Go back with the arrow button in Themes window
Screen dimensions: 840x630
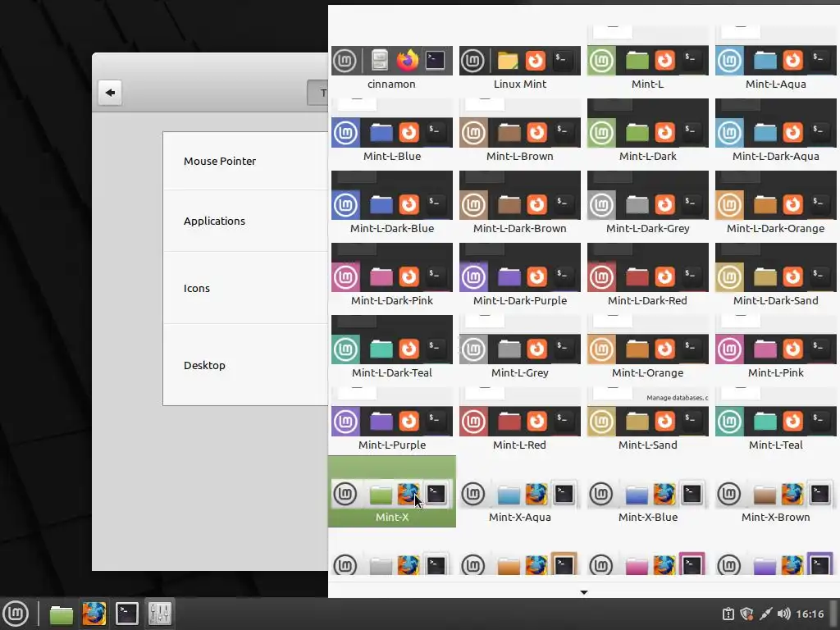point(110,92)
